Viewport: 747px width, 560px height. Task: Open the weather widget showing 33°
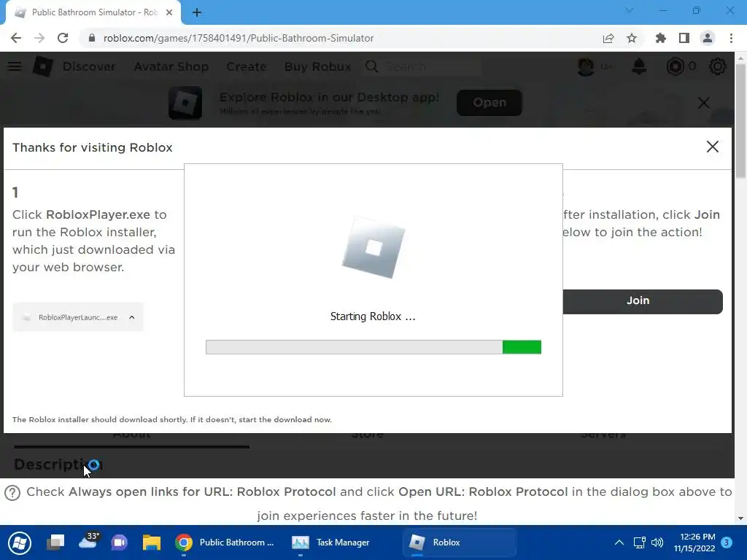click(x=88, y=542)
